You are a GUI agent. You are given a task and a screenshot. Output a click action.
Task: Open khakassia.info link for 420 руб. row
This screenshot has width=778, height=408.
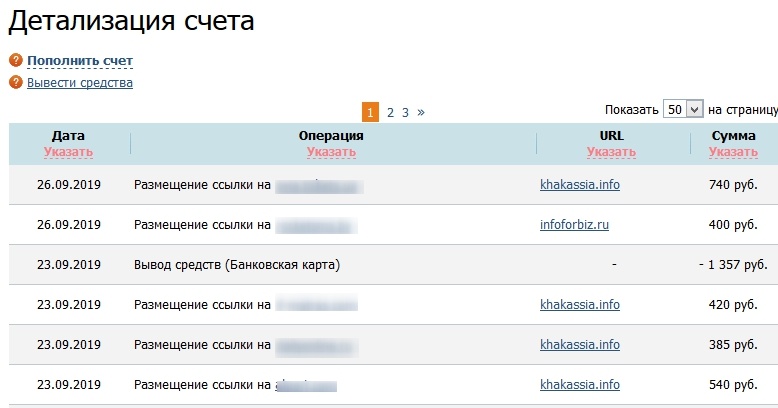[580, 305]
